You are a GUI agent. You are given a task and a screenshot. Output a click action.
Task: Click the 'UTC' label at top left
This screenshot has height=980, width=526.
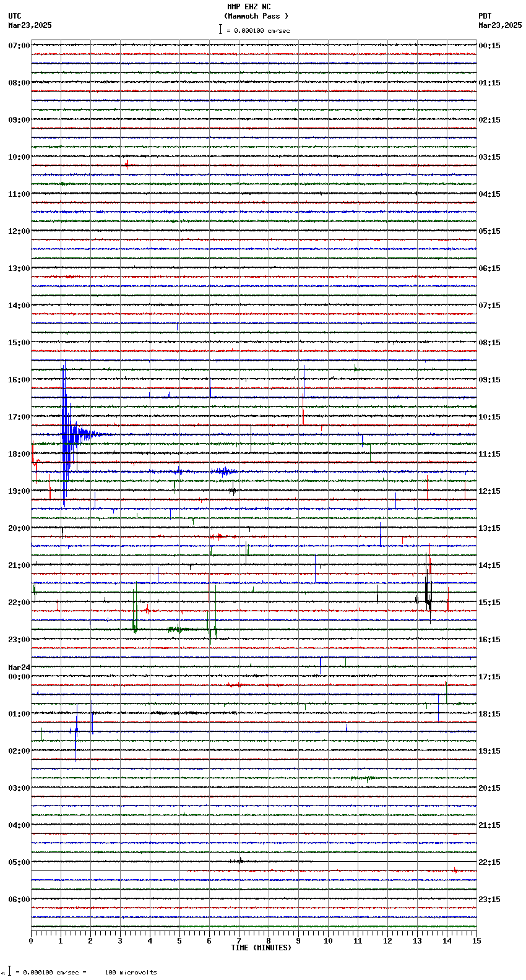pos(15,16)
